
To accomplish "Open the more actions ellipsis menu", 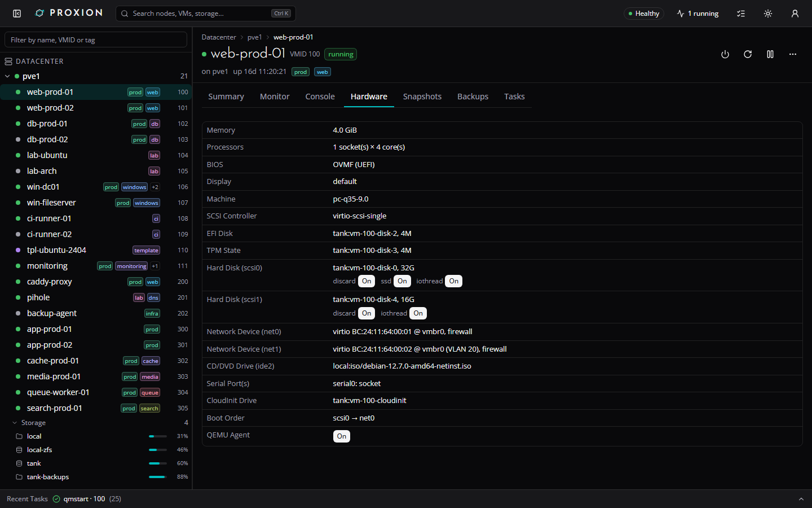I will tap(793, 54).
